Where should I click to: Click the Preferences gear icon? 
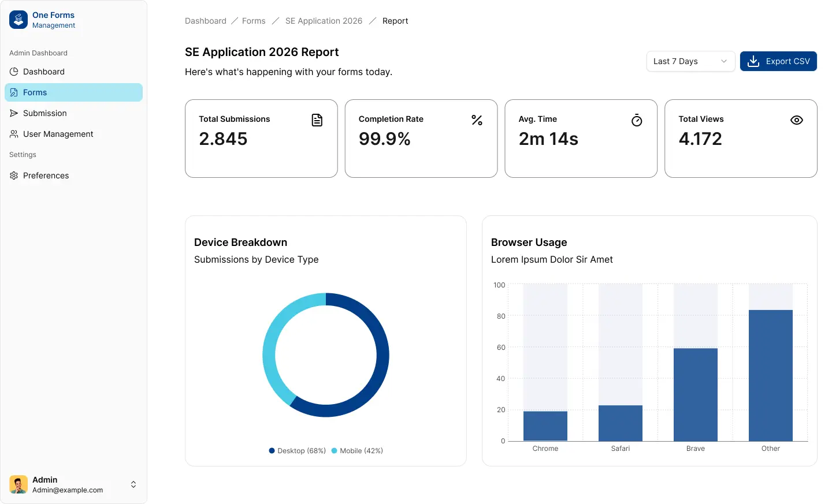click(x=14, y=176)
